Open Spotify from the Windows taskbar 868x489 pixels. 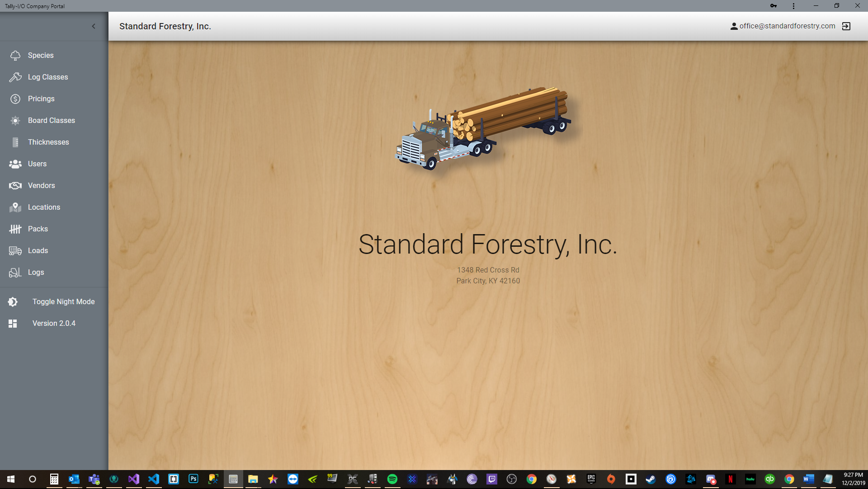pos(392,479)
